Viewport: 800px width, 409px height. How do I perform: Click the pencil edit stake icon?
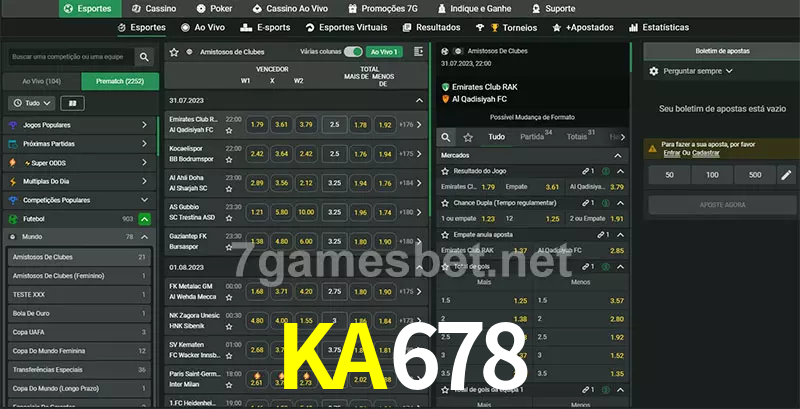pos(786,175)
